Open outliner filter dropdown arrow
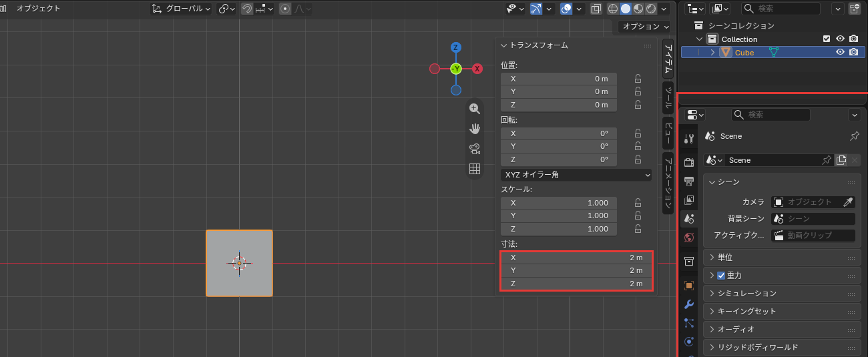The width and height of the screenshot is (868, 357). tap(838, 9)
